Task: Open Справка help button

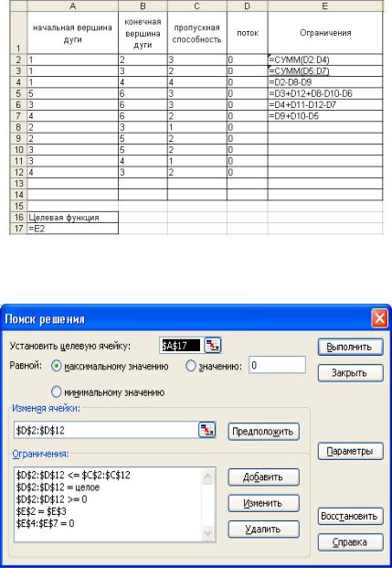Action: click(x=350, y=542)
